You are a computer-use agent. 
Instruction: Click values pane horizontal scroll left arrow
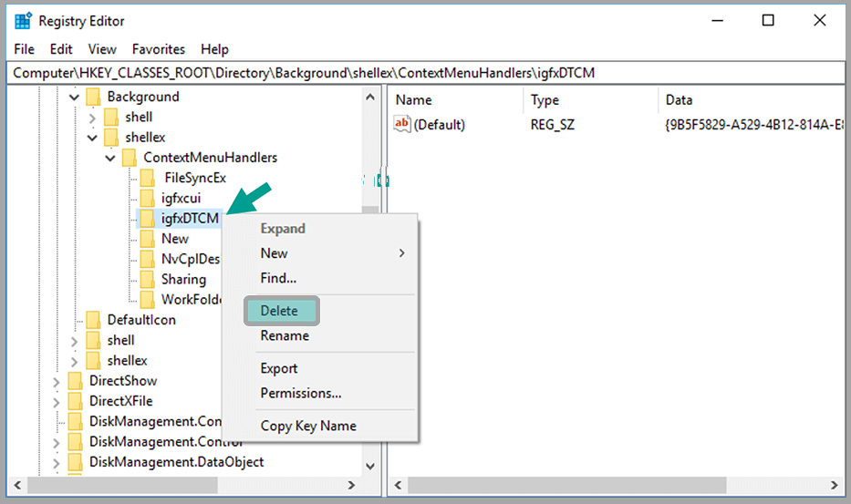point(399,485)
